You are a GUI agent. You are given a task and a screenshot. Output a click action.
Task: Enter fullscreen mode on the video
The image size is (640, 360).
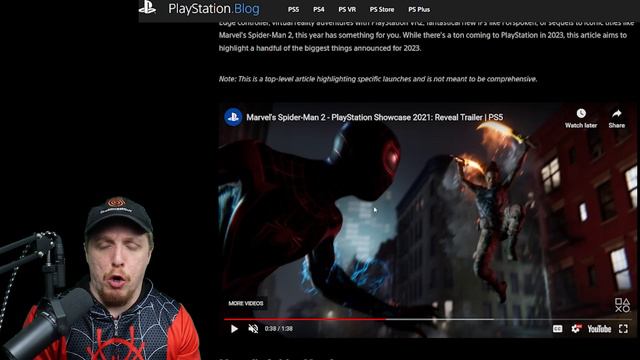623,329
